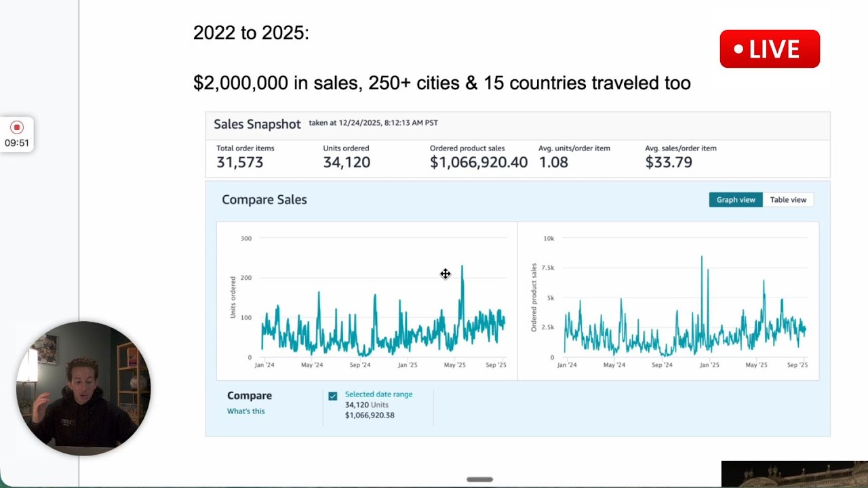Click the red LIVE badge
Image resolution: width=868 pixels, height=488 pixels.
[x=770, y=49]
